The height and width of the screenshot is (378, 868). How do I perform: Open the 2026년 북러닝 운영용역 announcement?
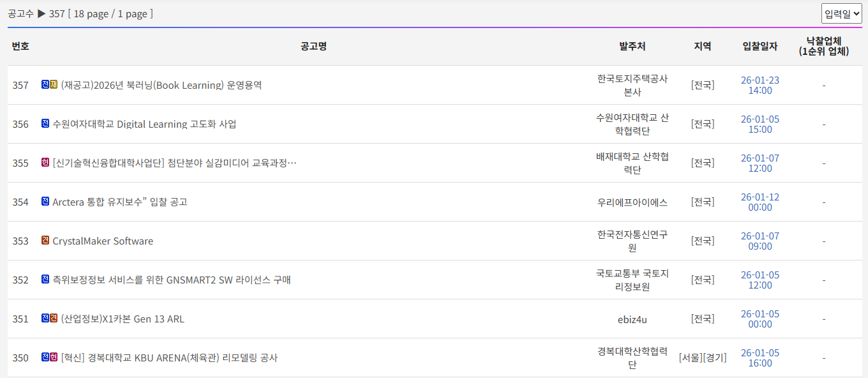pyautogui.click(x=161, y=85)
